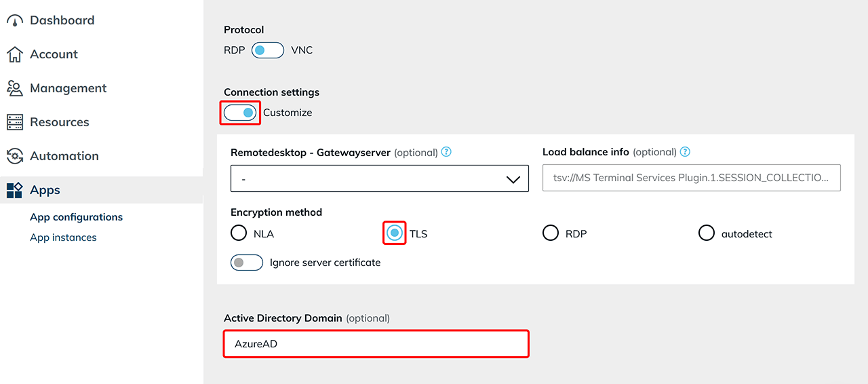
Task: Click help icon next to Gatewayserver label
Action: pos(446,152)
